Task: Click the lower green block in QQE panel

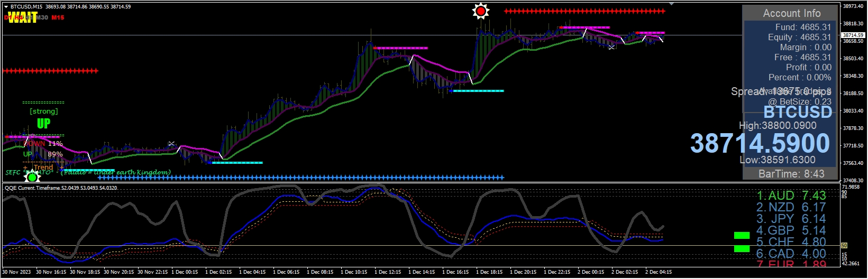Action: pyautogui.click(x=742, y=248)
